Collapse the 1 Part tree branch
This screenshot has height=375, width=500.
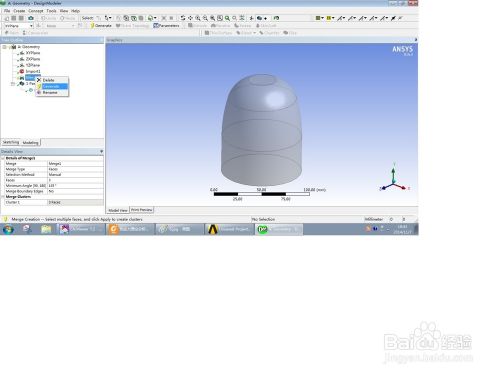[13, 84]
